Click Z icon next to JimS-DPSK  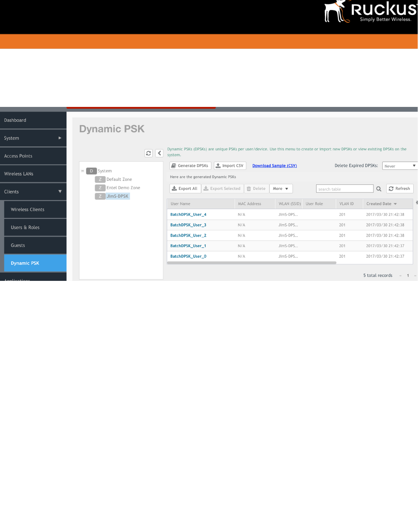pos(100,196)
